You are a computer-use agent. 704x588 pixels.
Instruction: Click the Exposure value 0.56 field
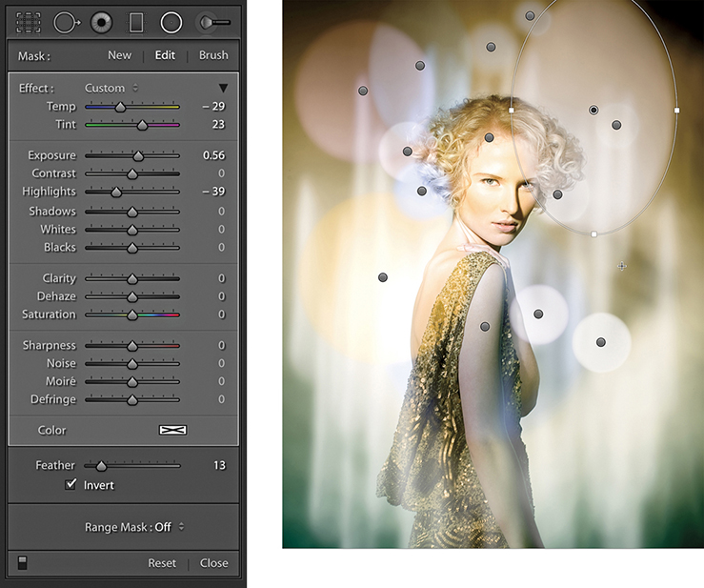[213, 155]
